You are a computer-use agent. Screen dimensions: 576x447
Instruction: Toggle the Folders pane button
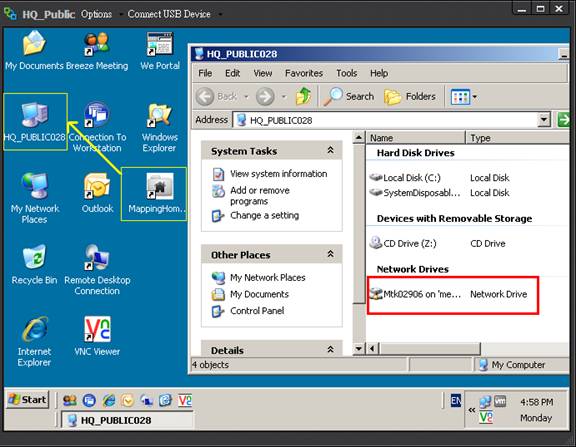pyautogui.click(x=410, y=97)
